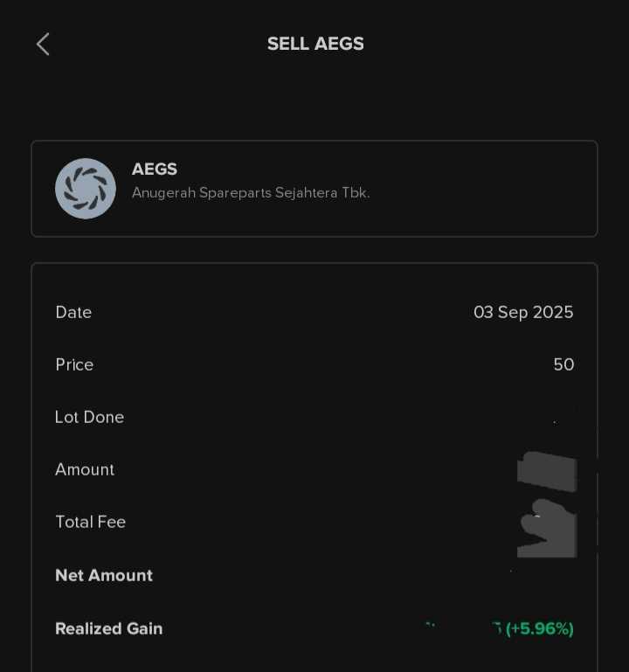Click the AEGS stock info card
Image resolution: width=629 pixels, height=672 pixels.
pyautogui.click(x=314, y=189)
